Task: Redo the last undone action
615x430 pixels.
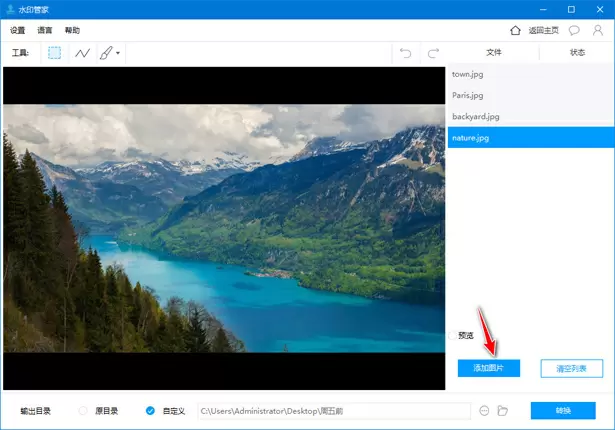Action: point(433,52)
